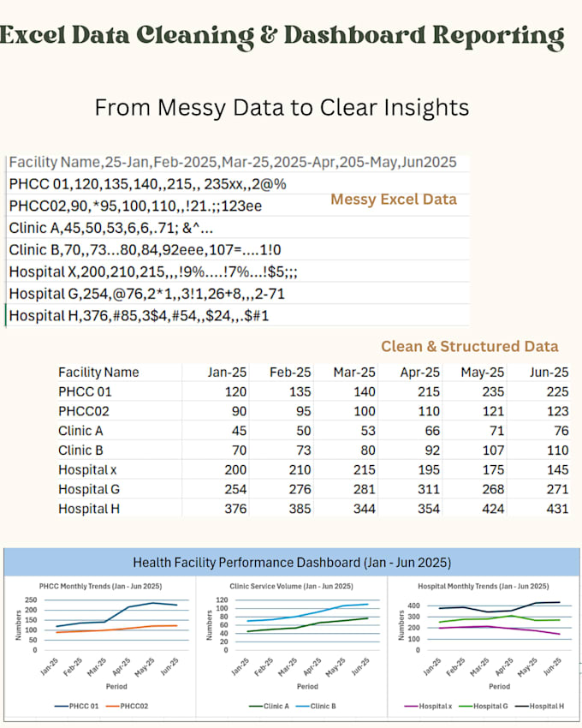Click the PHCC 01 legend entry
The width and height of the screenshot is (582, 728).
click(x=77, y=707)
